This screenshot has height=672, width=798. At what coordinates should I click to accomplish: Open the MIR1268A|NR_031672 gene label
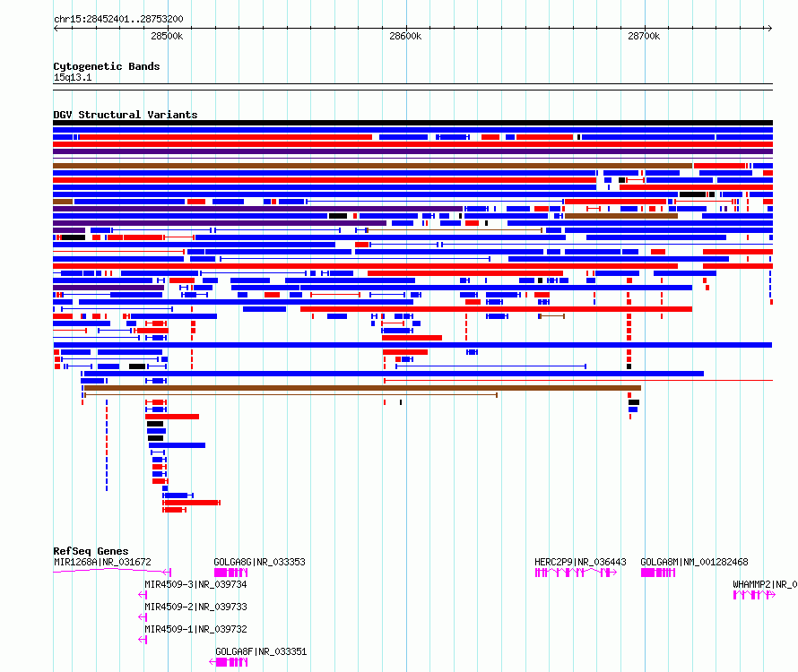[x=102, y=562]
